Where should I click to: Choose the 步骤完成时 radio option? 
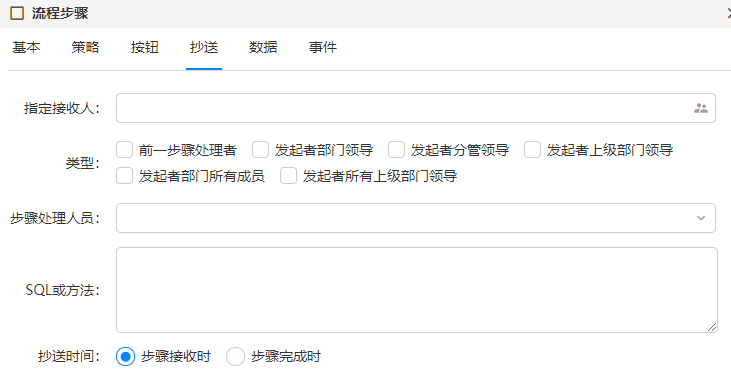tap(235, 357)
